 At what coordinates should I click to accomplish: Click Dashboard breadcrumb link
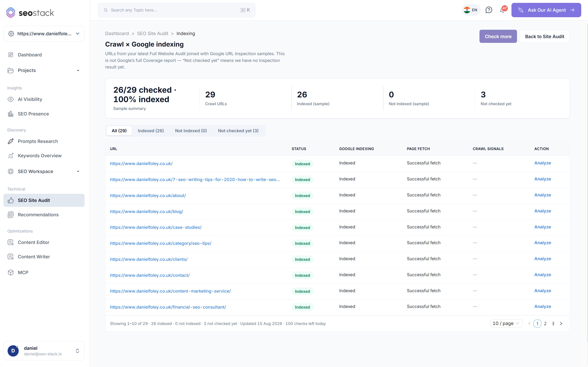click(117, 33)
